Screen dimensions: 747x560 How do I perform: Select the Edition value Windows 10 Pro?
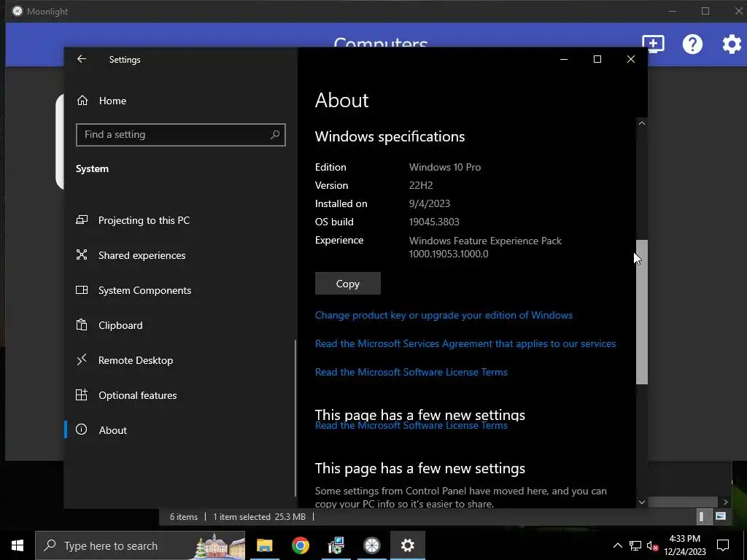445,167
